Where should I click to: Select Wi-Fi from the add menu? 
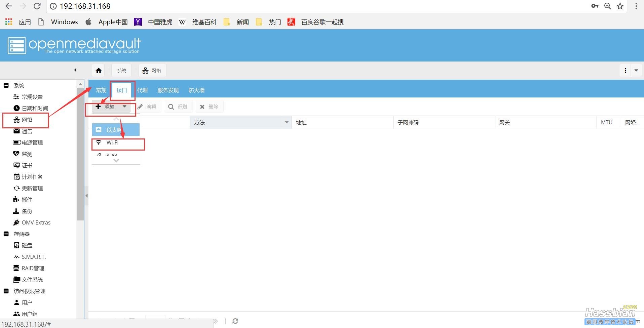[x=116, y=142]
